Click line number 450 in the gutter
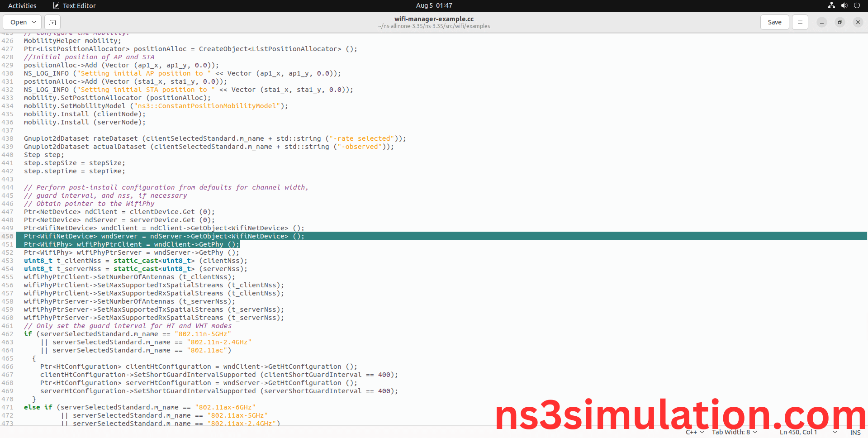Viewport: 868px width, 438px height. [x=8, y=236]
